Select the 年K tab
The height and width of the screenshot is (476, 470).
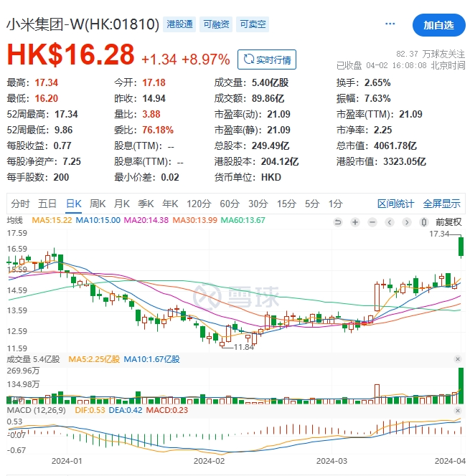tap(170, 204)
